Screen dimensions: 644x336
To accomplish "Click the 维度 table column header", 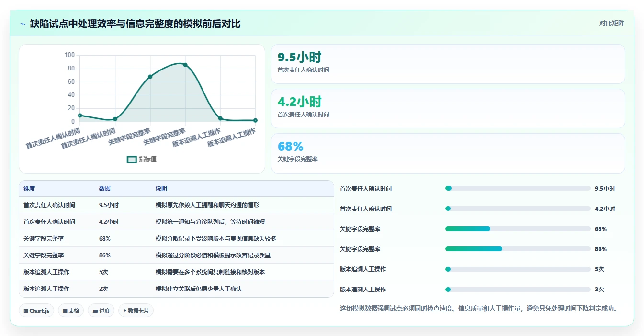I will coord(29,189).
